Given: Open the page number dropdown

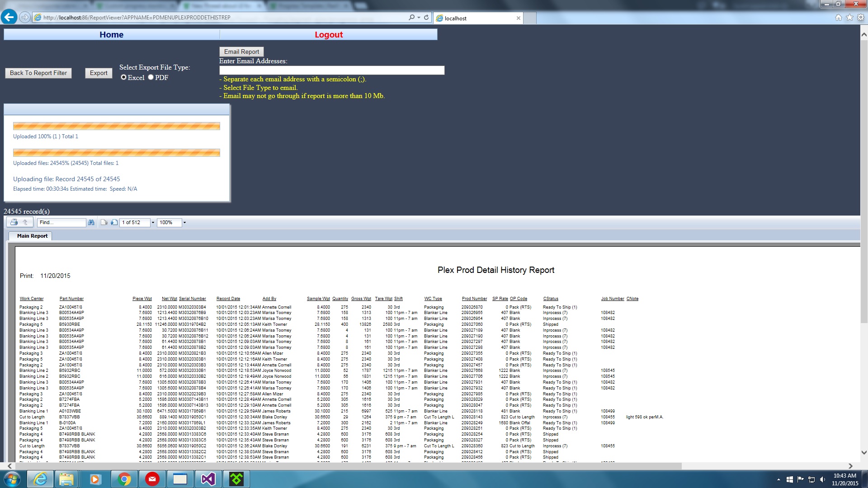Looking at the screenshot, I should [x=153, y=222].
